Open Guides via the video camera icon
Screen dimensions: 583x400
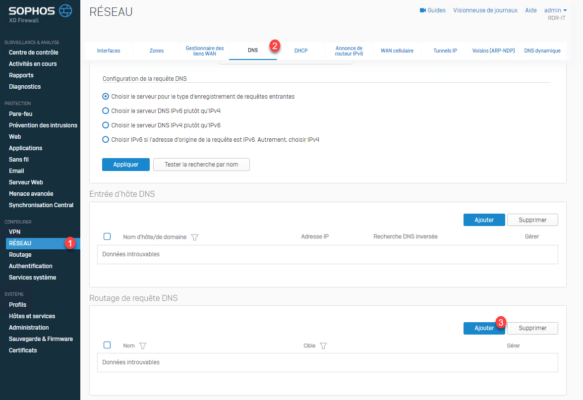422,10
